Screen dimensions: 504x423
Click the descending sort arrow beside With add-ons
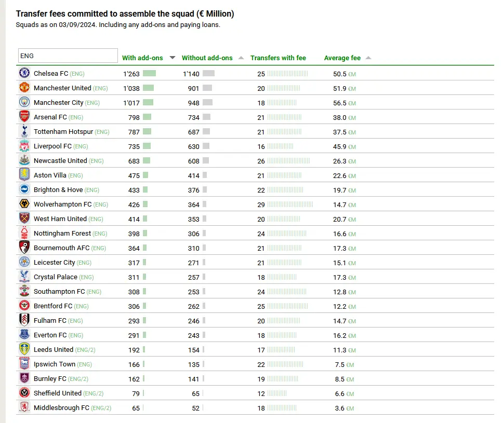pyautogui.click(x=173, y=58)
